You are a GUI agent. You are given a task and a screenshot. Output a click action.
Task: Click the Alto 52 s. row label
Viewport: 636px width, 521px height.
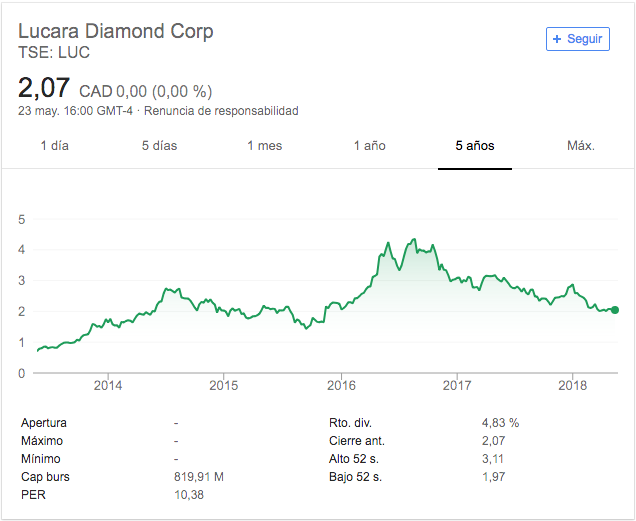click(354, 459)
